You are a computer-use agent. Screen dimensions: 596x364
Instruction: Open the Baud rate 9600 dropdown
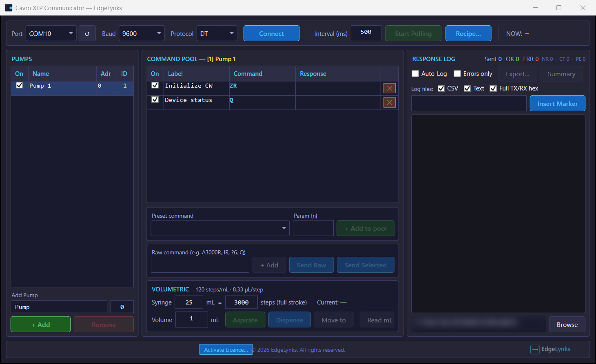pyautogui.click(x=142, y=33)
